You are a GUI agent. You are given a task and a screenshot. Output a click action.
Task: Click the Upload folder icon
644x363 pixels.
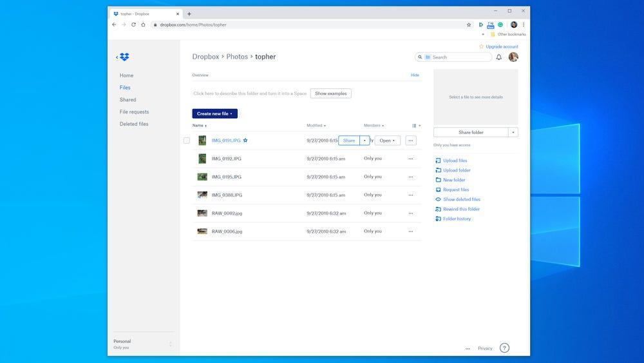click(x=438, y=170)
